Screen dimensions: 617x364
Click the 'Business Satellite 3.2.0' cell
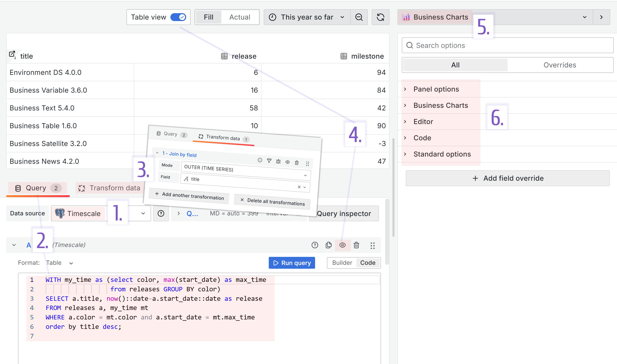pos(70,144)
